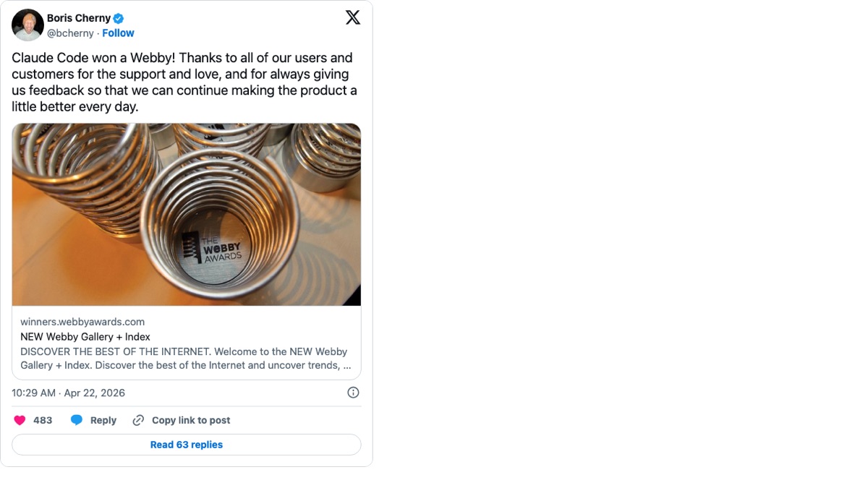Open the 10:29 AM Apr 22 timestamp
This screenshot has height=488, width=868.
(69, 393)
